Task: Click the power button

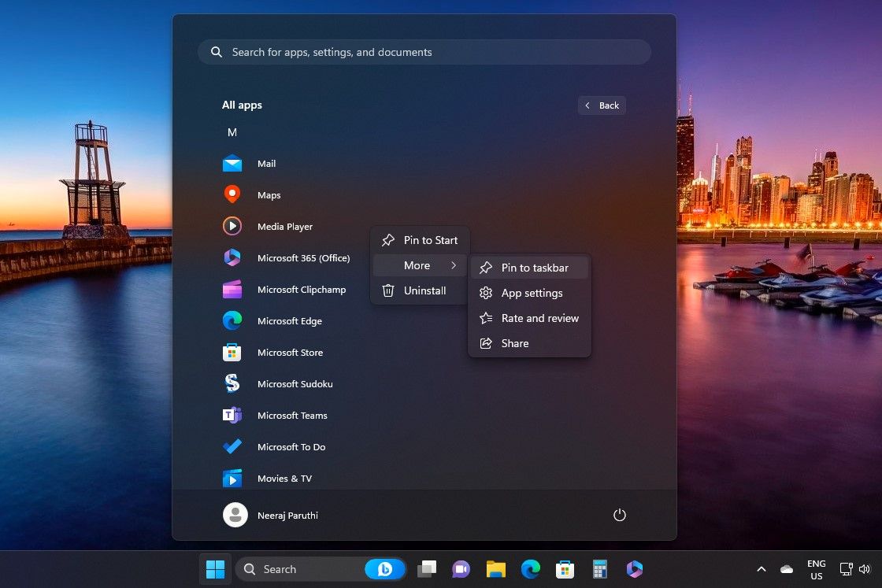Action: pyautogui.click(x=620, y=515)
